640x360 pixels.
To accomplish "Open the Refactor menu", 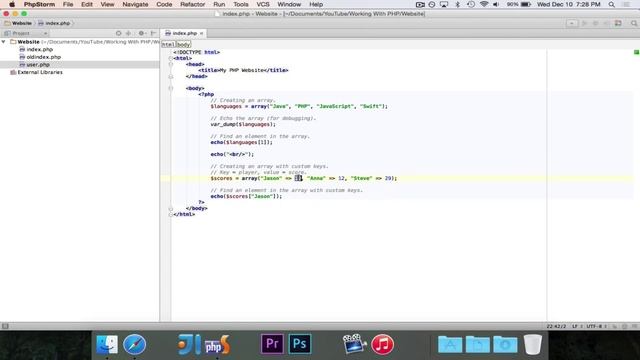I will pyautogui.click(x=193, y=4).
